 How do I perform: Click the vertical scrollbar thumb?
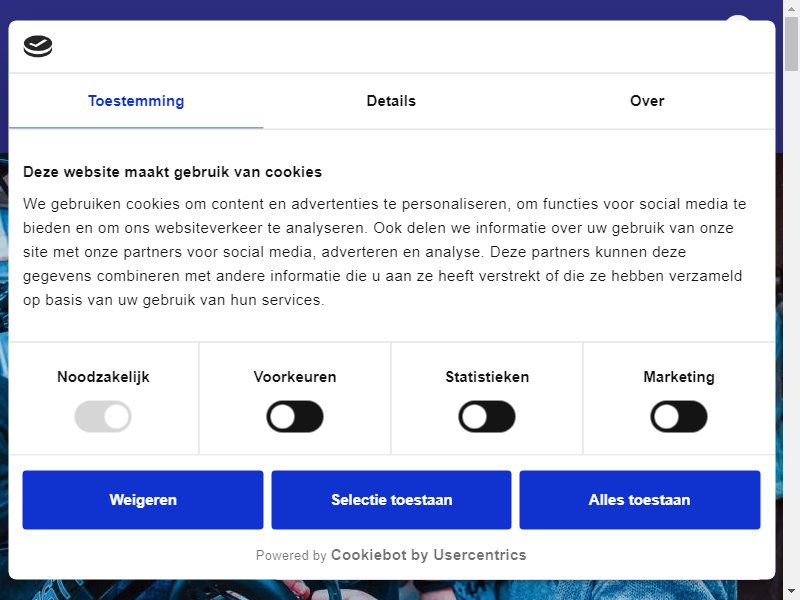click(791, 43)
